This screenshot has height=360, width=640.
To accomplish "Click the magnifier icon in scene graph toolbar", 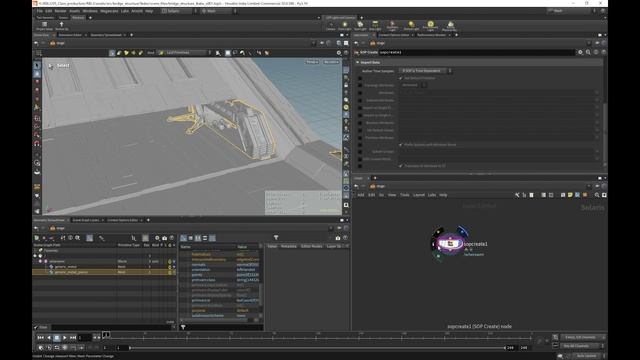I will [78, 238].
